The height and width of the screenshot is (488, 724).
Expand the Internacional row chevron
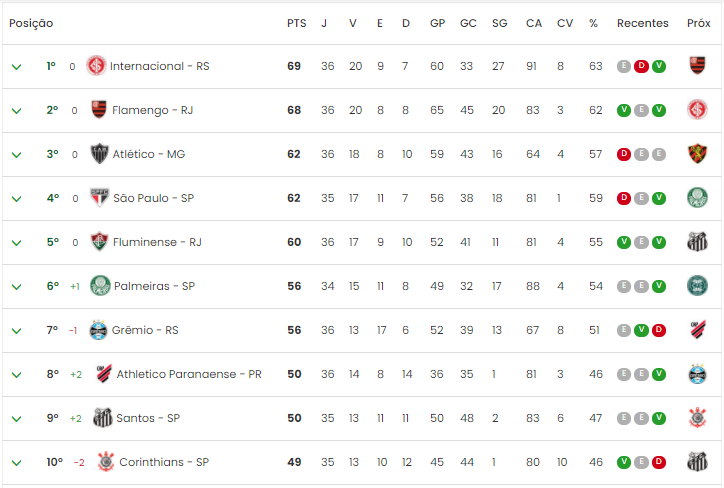pos(16,67)
